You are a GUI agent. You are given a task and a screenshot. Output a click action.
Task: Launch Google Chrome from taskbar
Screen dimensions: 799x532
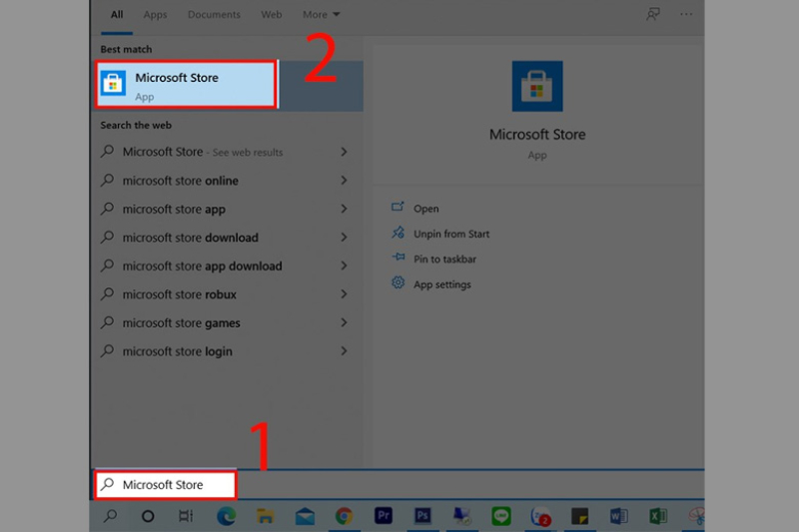(x=344, y=516)
